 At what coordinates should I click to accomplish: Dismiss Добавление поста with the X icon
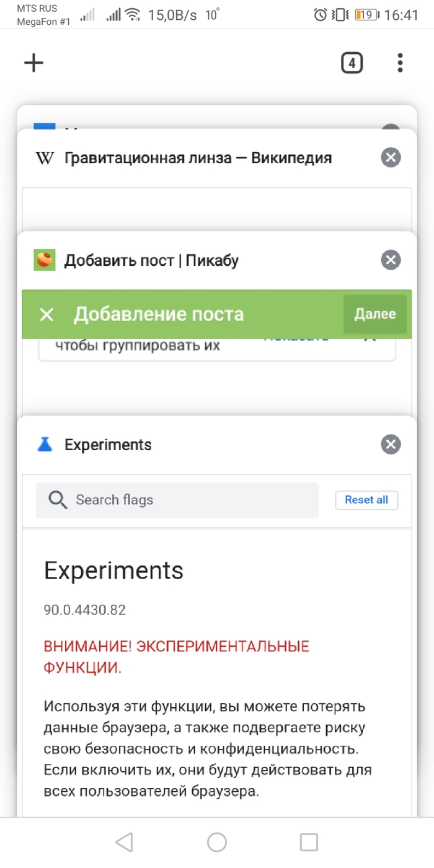pos(46,314)
